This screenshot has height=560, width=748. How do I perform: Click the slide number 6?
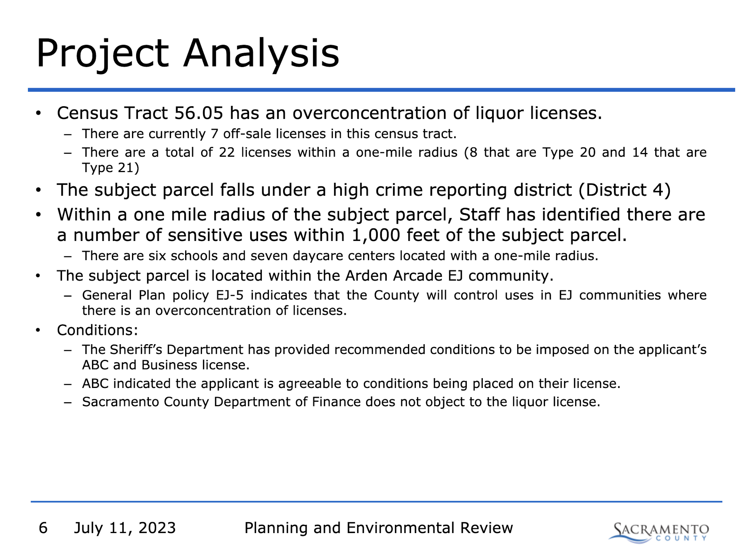[43, 528]
